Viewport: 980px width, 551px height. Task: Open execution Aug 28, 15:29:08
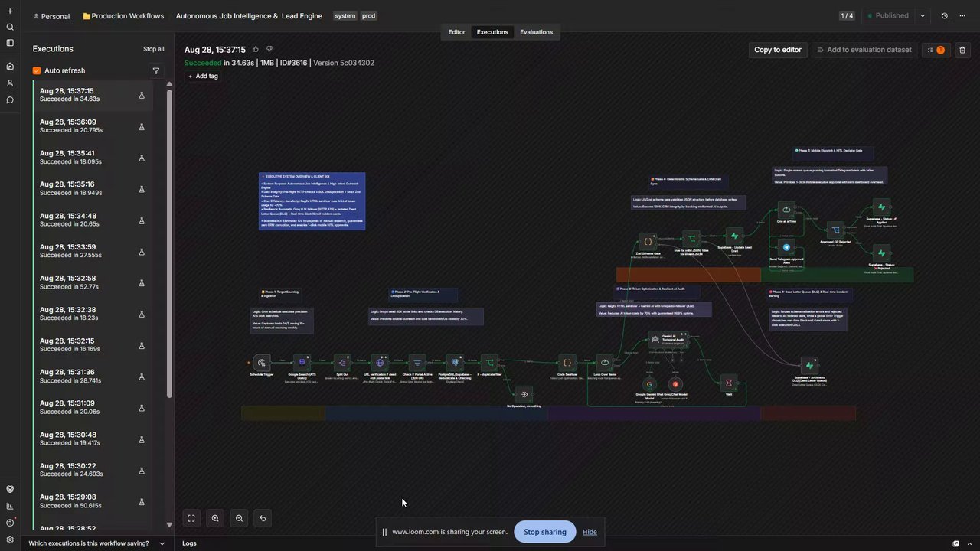(x=93, y=501)
